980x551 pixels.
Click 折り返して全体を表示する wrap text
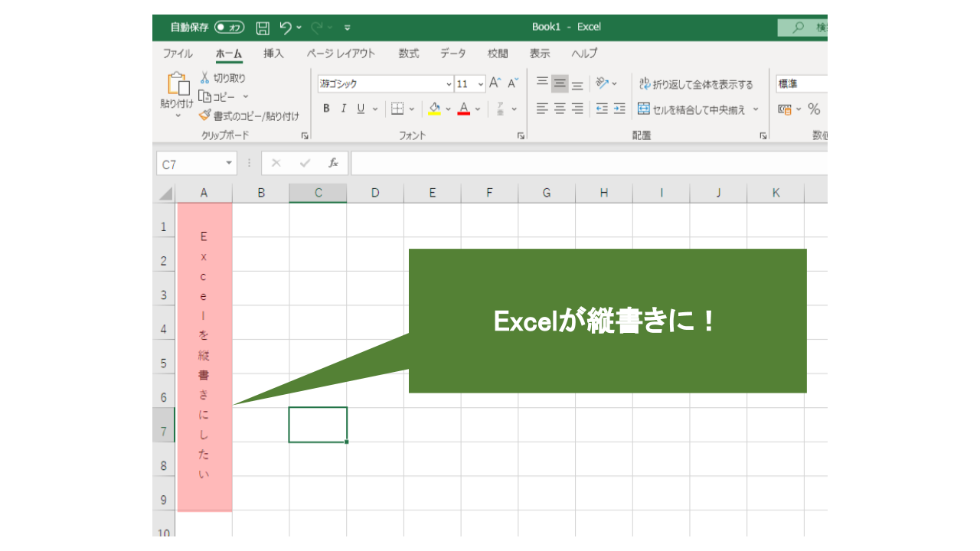click(696, 84)
